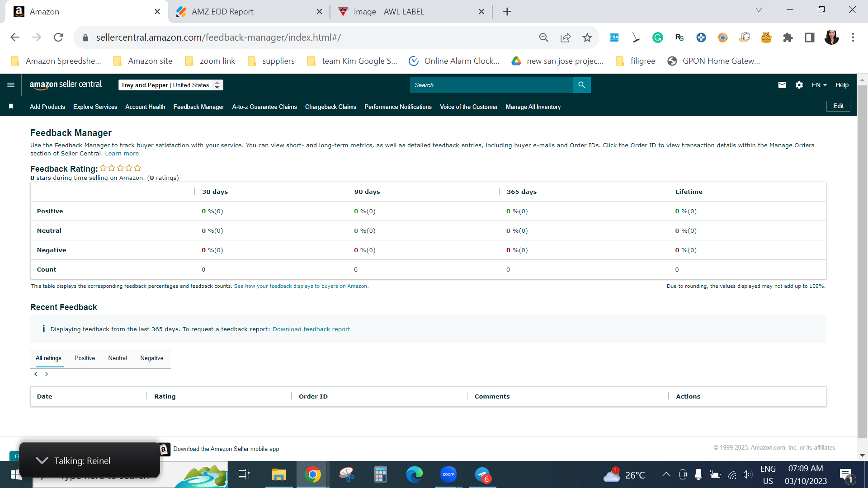Image resolution: width=868 pixels, height=488 pixels.
Task: Open Chargeback Claims in the nav bar
Action: (330, 107)
